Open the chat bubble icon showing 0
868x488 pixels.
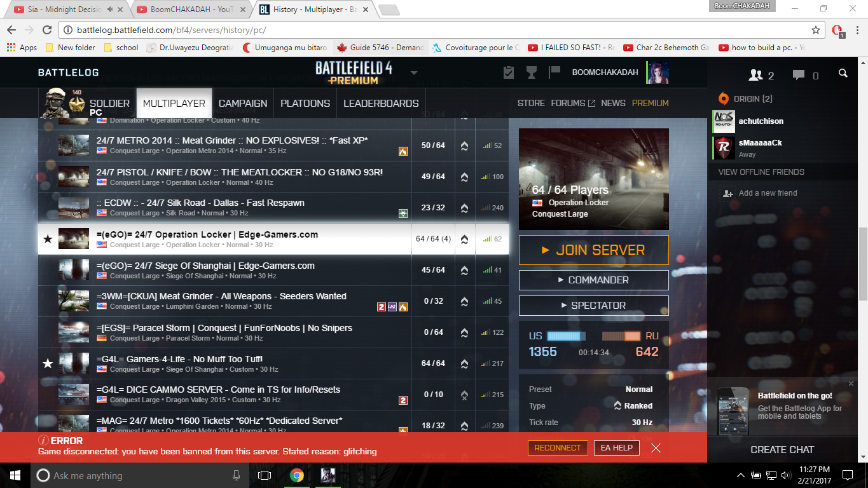point(799,75)
